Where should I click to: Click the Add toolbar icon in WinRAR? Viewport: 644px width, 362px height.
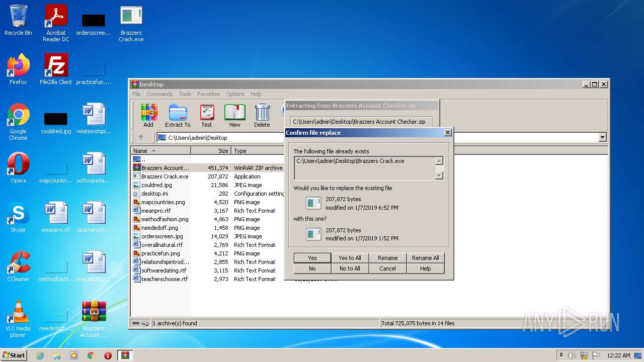pos(148,115)
